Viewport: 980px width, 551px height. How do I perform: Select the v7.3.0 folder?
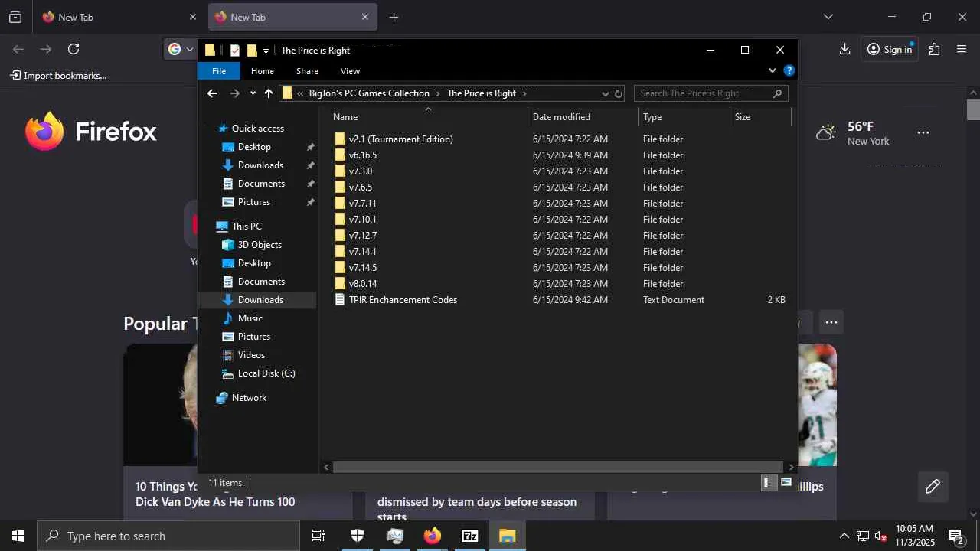coord(360,171)
